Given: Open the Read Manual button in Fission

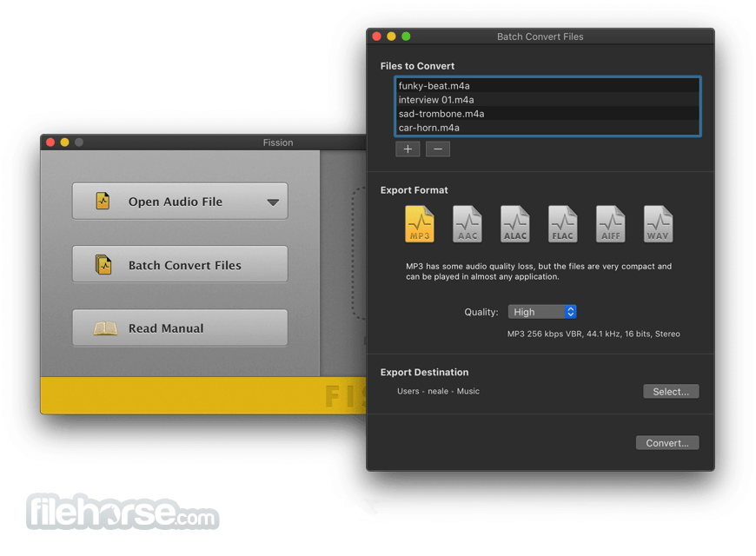Looking at the screenshot, I should (180, 328).
